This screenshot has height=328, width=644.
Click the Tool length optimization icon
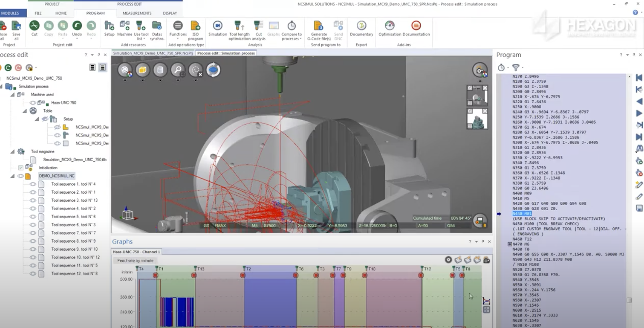pos(239,26)
